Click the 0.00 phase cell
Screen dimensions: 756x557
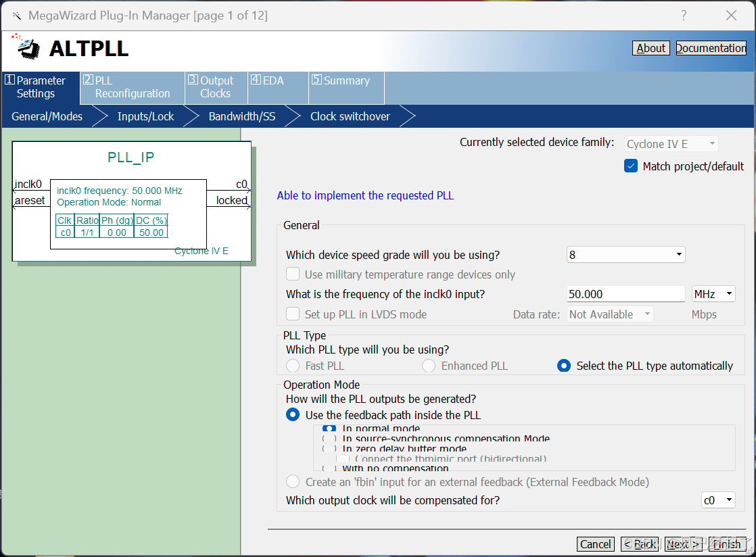(117, 233)
